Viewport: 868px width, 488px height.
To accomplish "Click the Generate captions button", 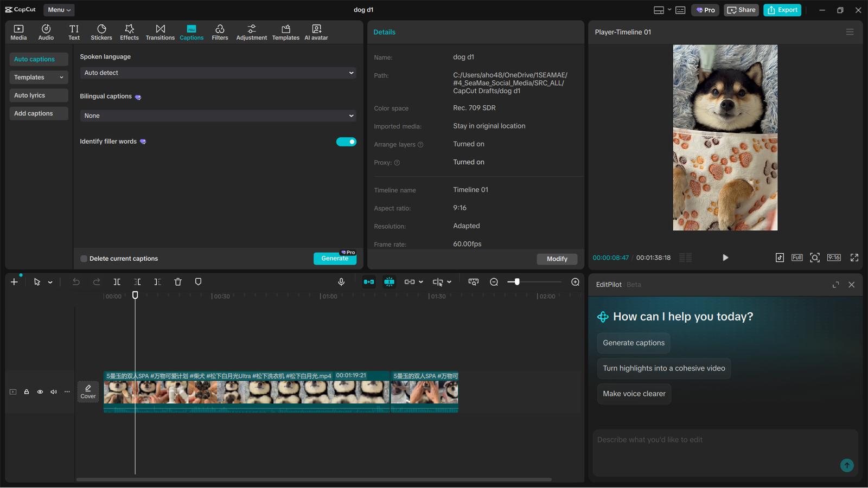I will tap(633, 343).
